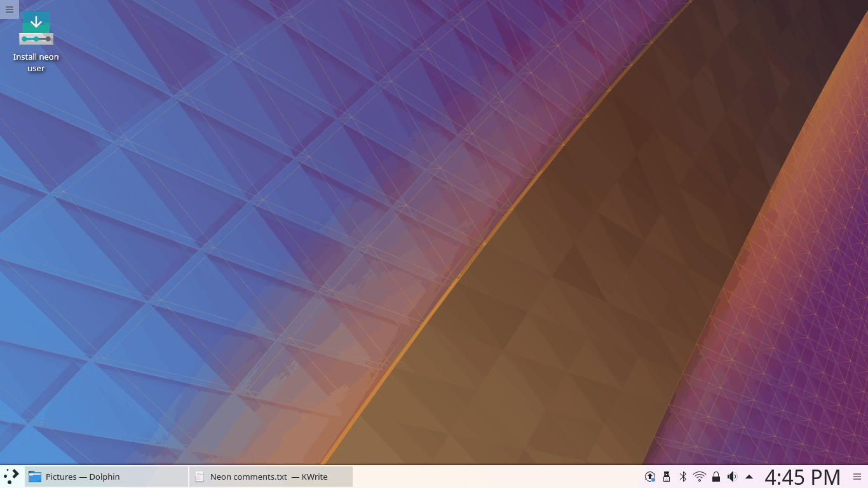The width and height of the screenshot is (868, 488).
Task: Open the audio volume applet
Action: [732, 477]
